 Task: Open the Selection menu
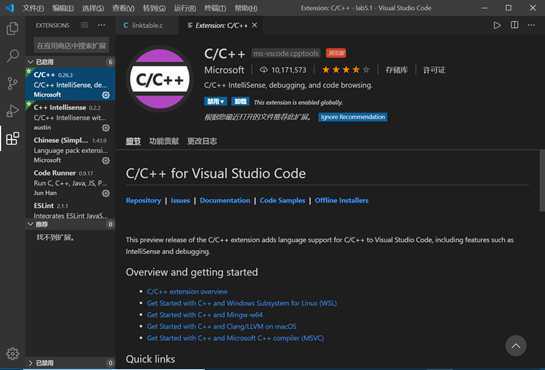(x=93, y=8)
